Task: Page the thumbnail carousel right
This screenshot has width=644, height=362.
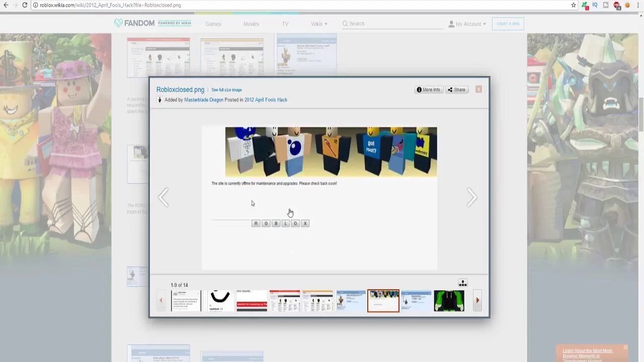Action: click(477, 301)
